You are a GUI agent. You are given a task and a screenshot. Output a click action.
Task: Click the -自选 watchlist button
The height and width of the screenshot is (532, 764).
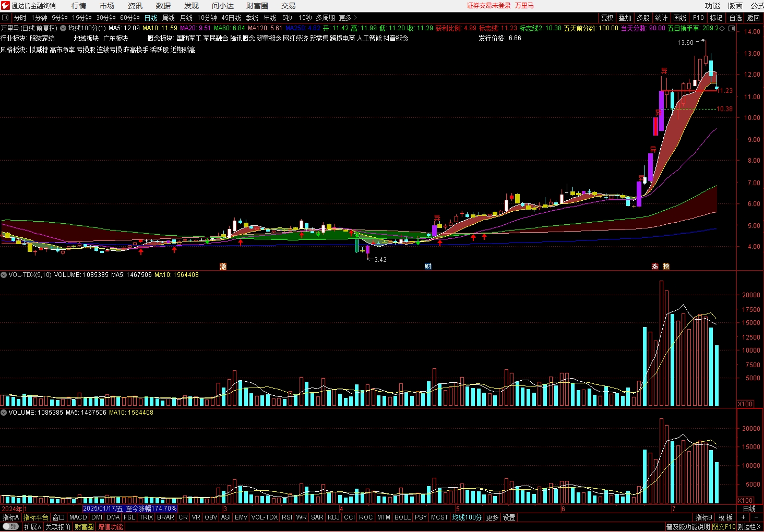pos(735,18)
